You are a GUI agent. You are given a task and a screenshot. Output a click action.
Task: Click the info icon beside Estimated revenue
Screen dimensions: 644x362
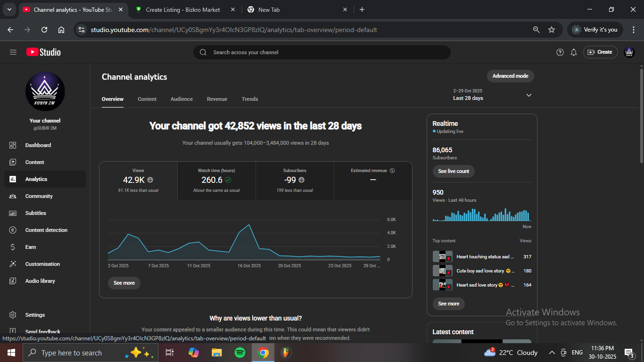tap(392, 171)
